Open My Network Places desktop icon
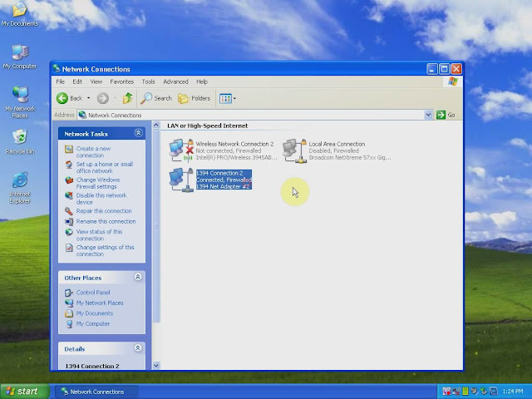This screenshot has width=532, height=399. (20, 101)
